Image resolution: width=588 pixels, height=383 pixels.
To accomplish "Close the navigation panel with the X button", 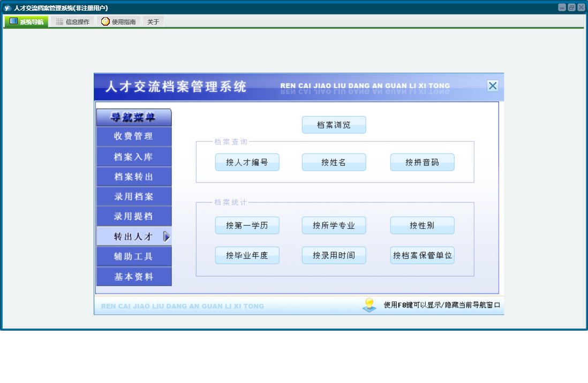I will click(493, 86).
